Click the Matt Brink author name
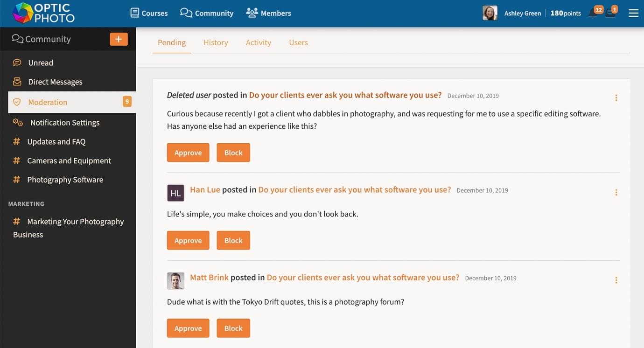This screenshot has width=644, height=348. coord(209,278)
